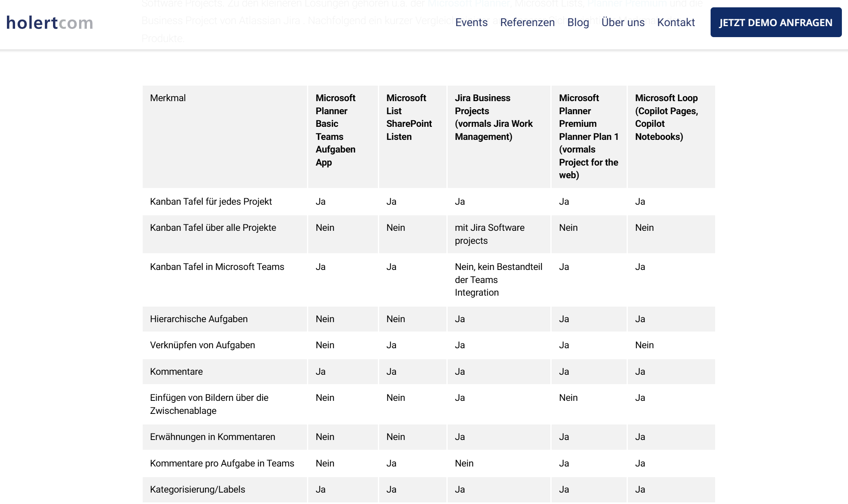
Task: Click the Microsoft List SharePoint Listen header
Action: pos(409,117)
